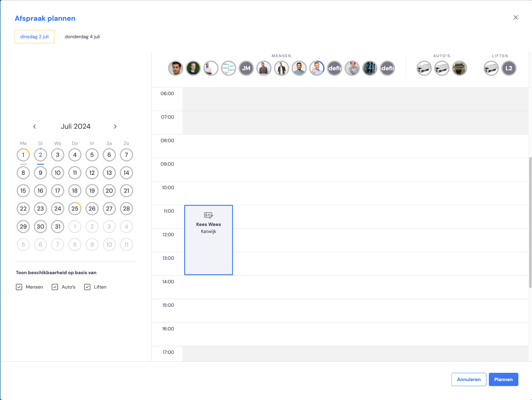Select the green-background person avatar

click(x=193, y=68)
